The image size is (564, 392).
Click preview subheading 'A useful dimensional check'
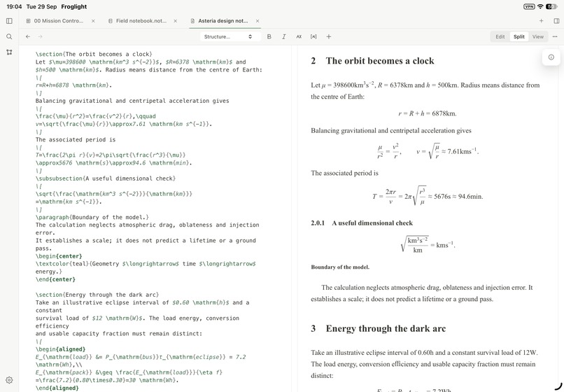pyautogui.click(x=372, y=223)
